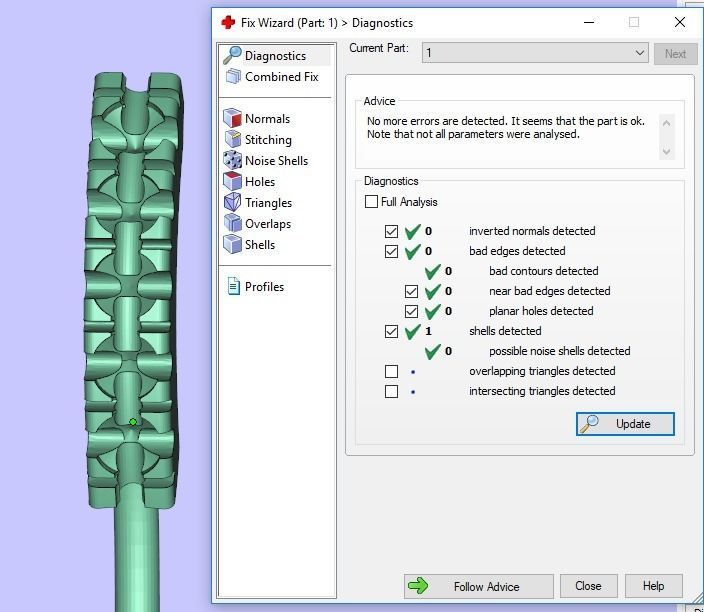Viewport: 704px width, 612px height.
Task: Open the Diagnostics magnifier icon
Action: (232, 55)
